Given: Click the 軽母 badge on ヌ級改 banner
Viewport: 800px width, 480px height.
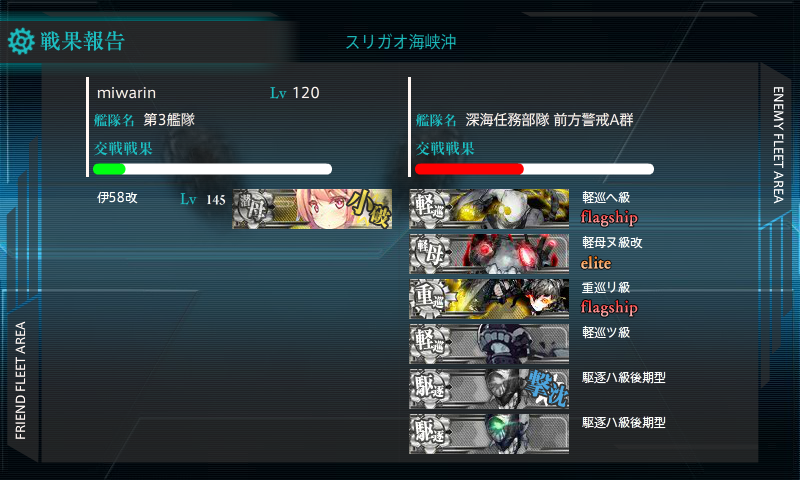Looking at the screenshot, I should click(430, 254).
